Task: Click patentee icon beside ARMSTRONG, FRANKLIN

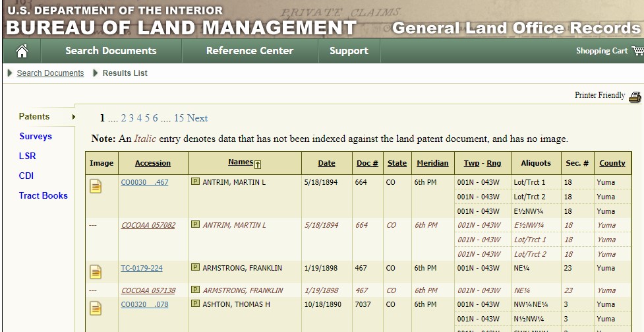Action: pyautogui.click(x=195, y=268)
